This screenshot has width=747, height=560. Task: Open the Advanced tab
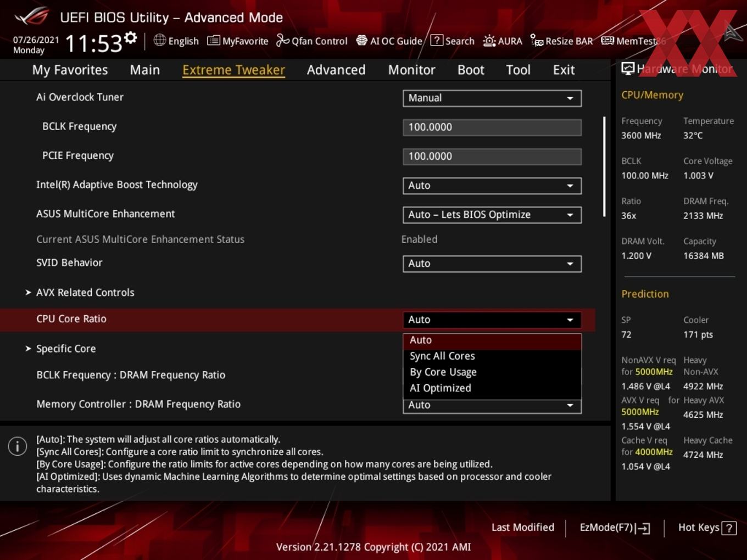336,70
